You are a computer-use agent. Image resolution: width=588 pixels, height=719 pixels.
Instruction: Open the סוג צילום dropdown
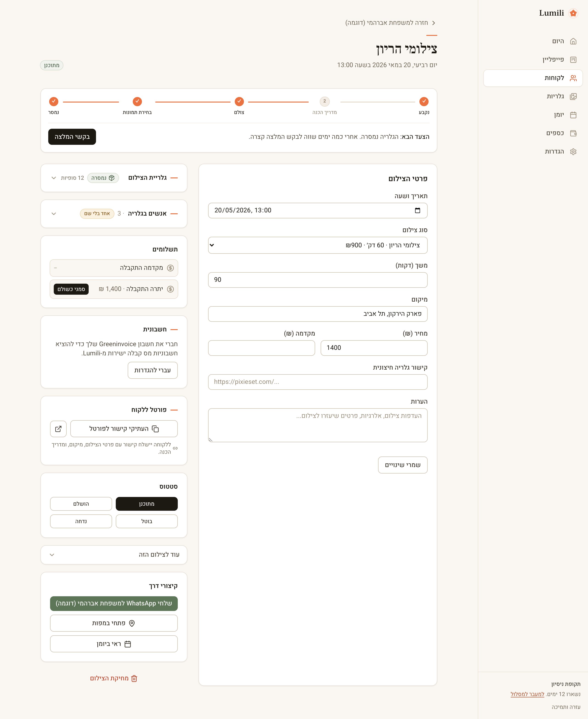click(318, 245)
